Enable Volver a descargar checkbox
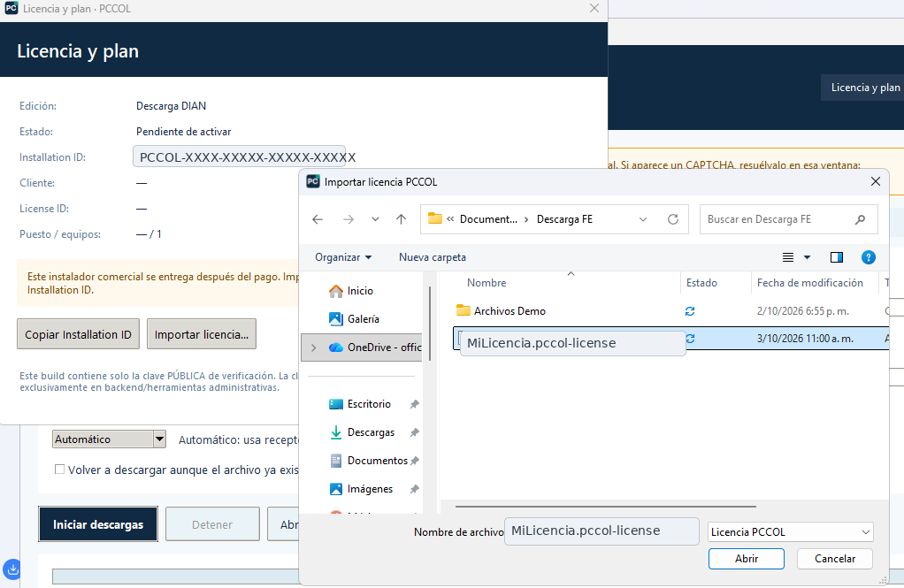This screenshot has height=588, width=904. [x=59, y=470]
